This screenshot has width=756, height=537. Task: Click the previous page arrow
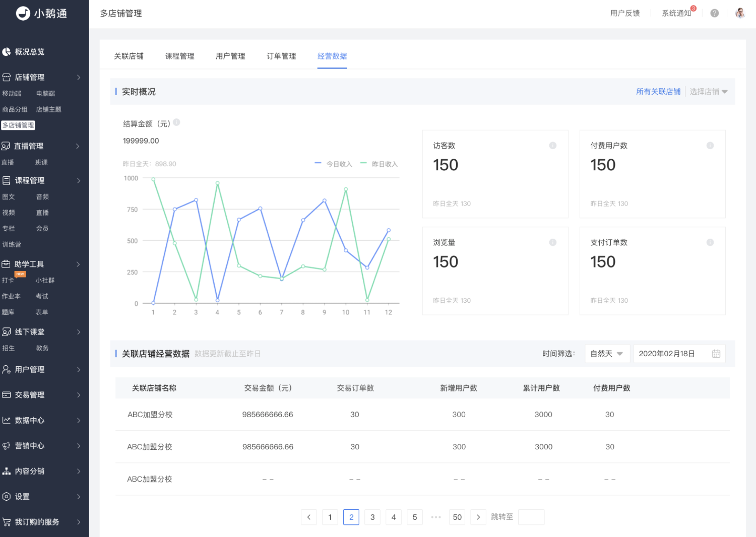[309, 517]
